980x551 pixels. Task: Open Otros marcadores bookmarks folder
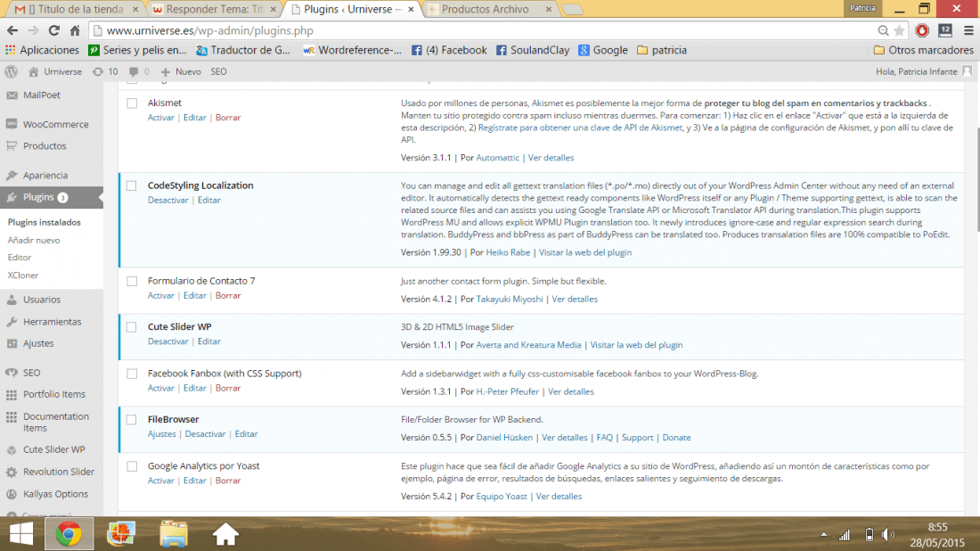(x=923, y=50)
